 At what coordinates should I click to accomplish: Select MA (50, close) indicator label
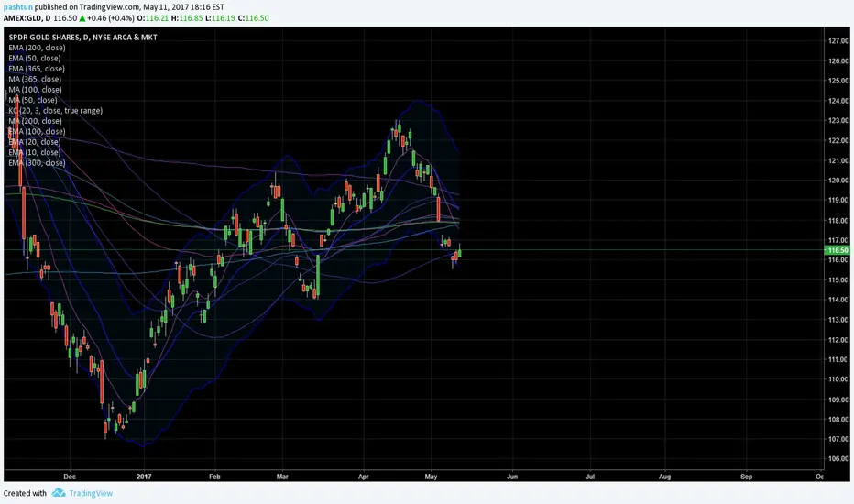tap(33, 100)
